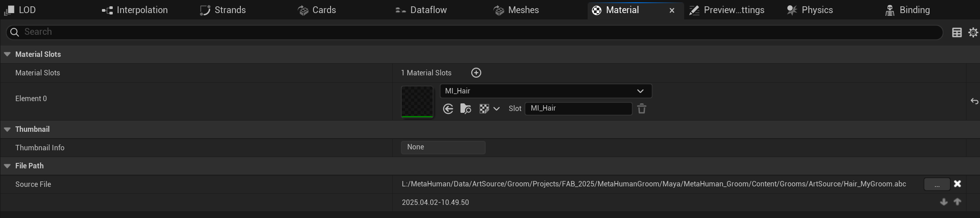Select the Thumbnail Info label
Viewport: 980px width, 218px height.
click(x=40, y=148)
